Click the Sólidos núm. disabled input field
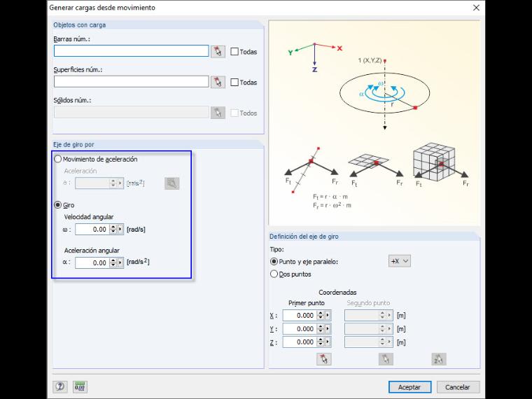This screenshot has height=399, width=532. pyautogui.click(x=132, y=112)
